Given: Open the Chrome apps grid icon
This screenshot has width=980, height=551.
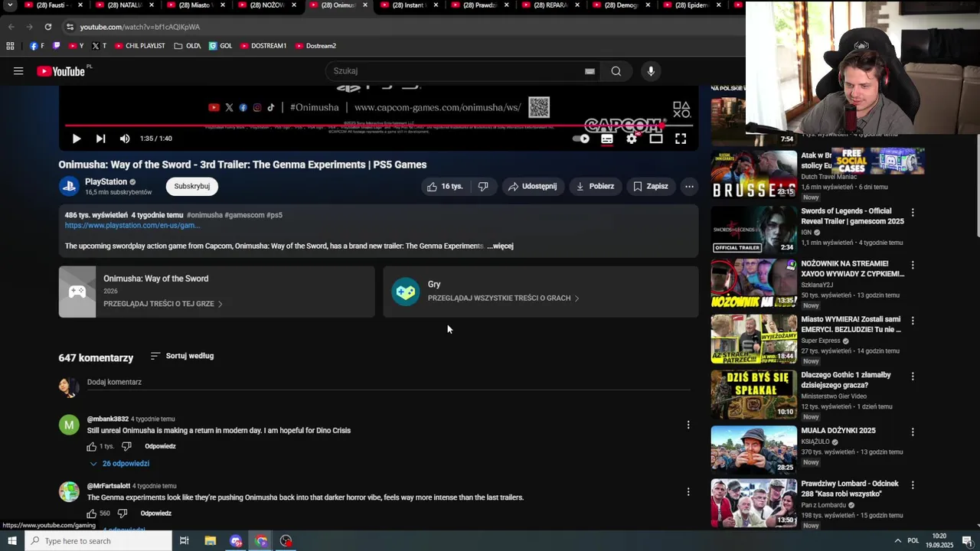Looking at the screenshot, I should pyautogui.click(x=10, y=46).
